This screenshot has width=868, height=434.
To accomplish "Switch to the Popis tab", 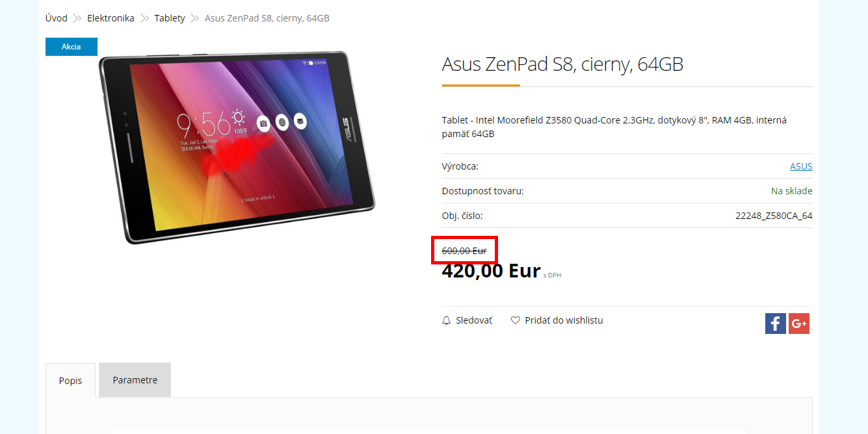I will tap(70, 381).
